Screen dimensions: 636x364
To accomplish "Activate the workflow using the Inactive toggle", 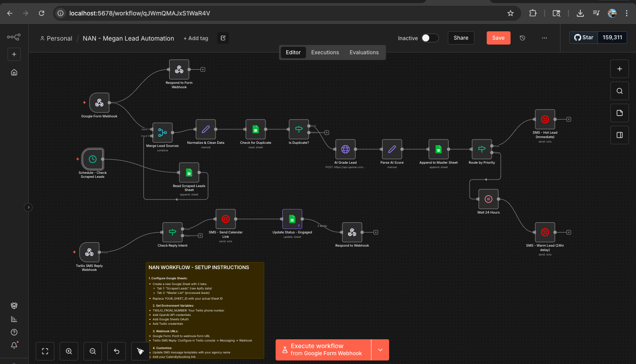I will 431,38.
